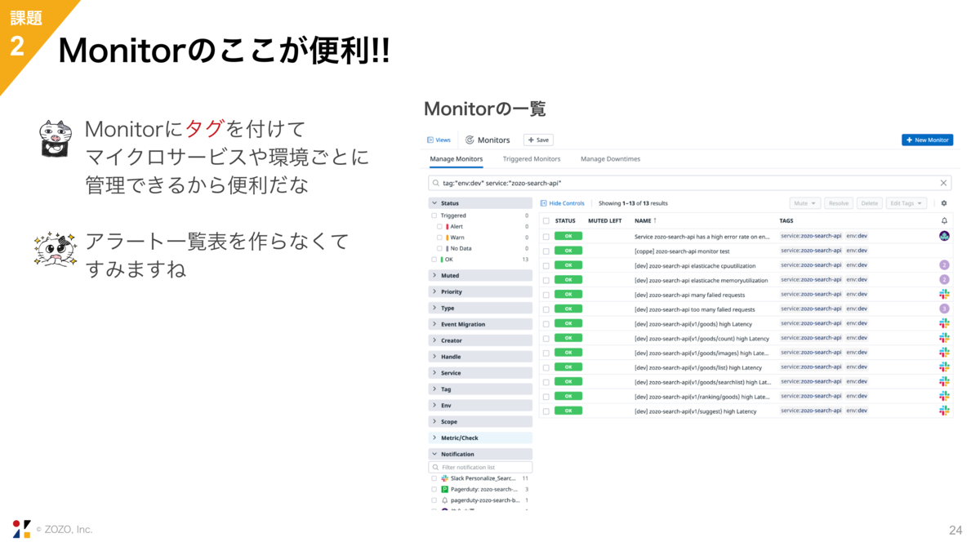Image resolution: width=980 pixels, height=551 pixels.
Task: Clear the monitor search query with the X
Action: [x=944, y=184]
